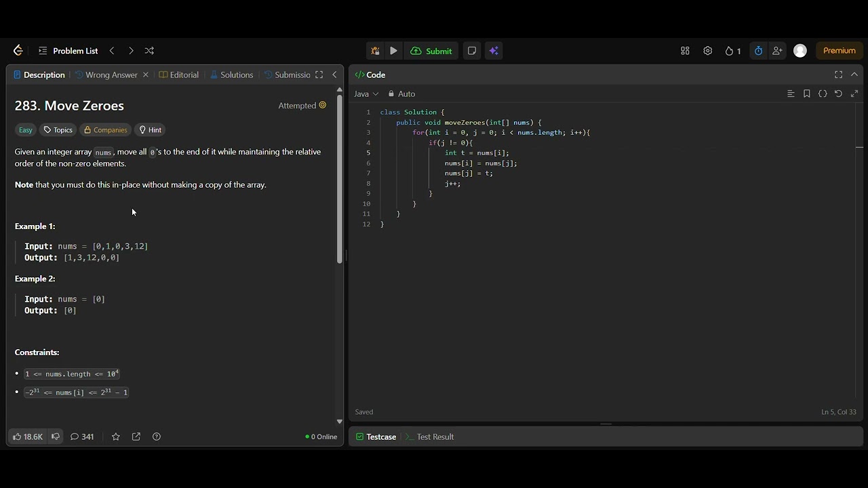The height and width of the screenshot is (488, 868).
Task: Open the 341 comments
Action: click(x=82, y=437)
